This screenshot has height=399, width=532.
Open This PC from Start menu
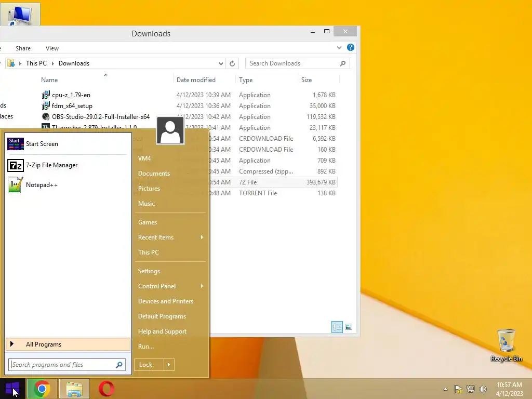click(x=148, y=252)
